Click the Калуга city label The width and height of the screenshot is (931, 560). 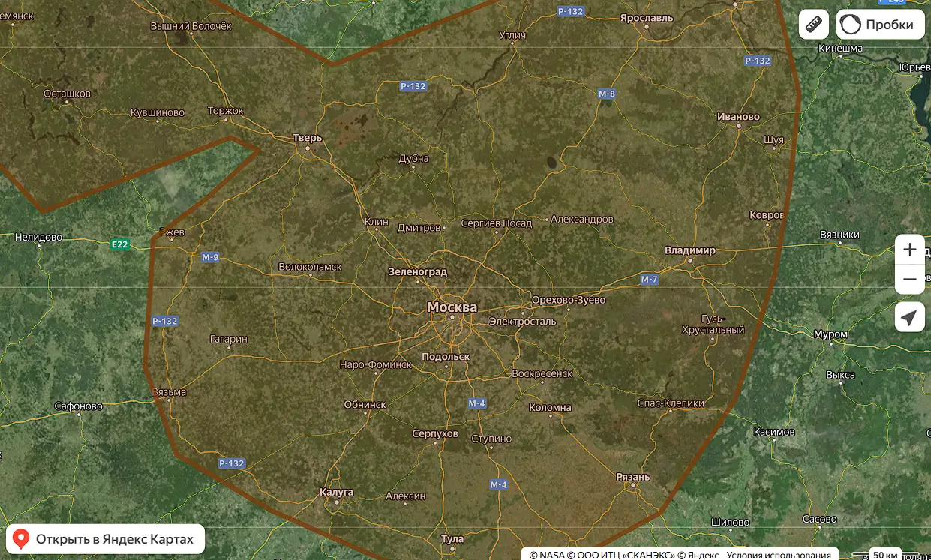click(x=336, y=493)
